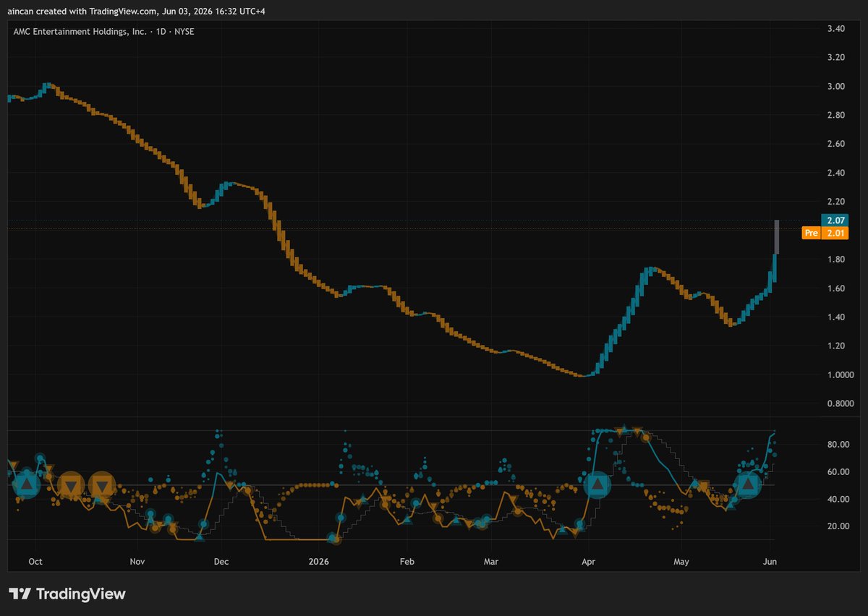This screenshot has width=868, height=616.
Task: Click the 20.00 oscillator axis label
Action: pyautogui.click(x=837, y=526)
